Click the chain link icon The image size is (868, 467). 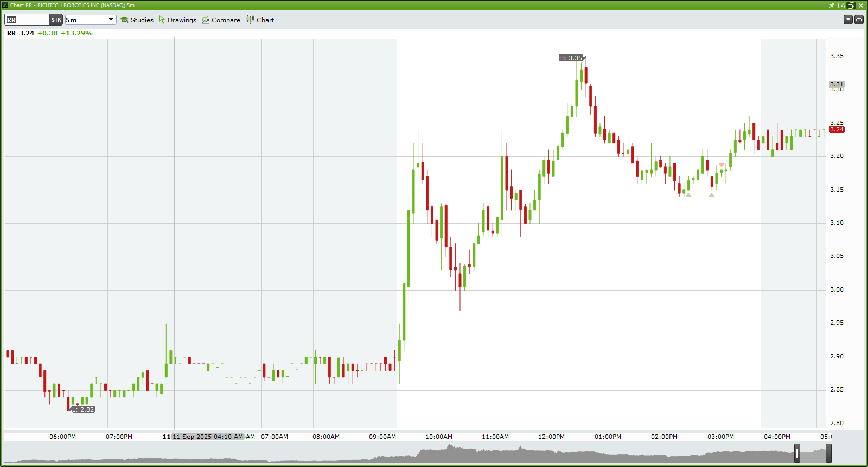point(859,20)
